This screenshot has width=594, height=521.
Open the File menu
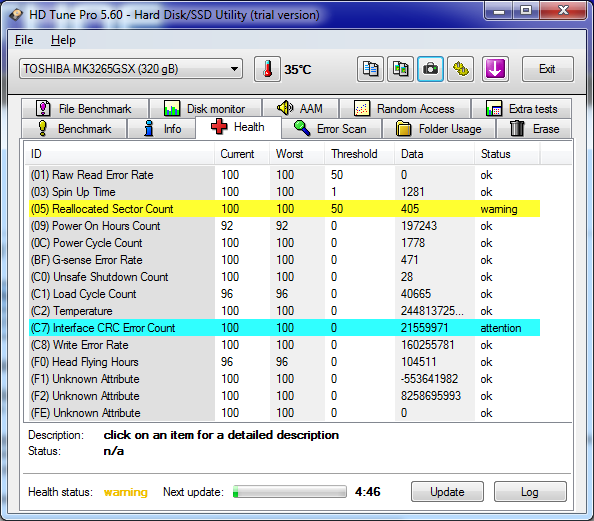24,40
